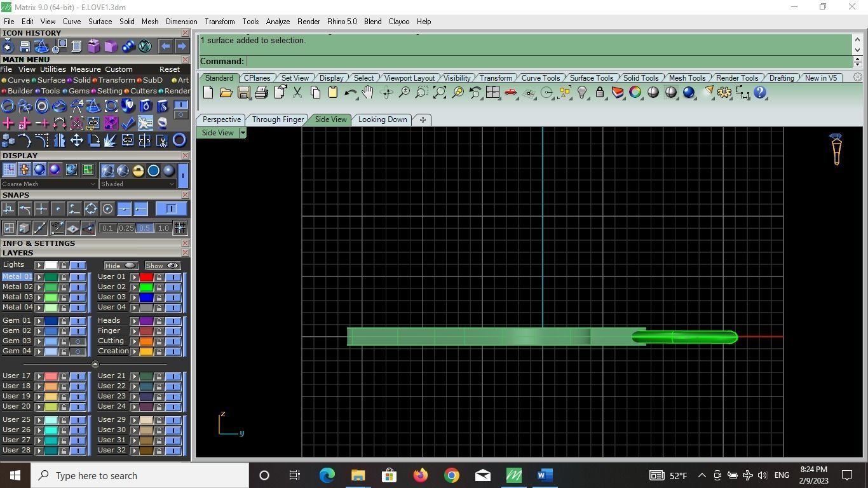Click the history forward arrow in Icon History
The width and height of the screenshot is (868, 488).
(x=182, y=46)
